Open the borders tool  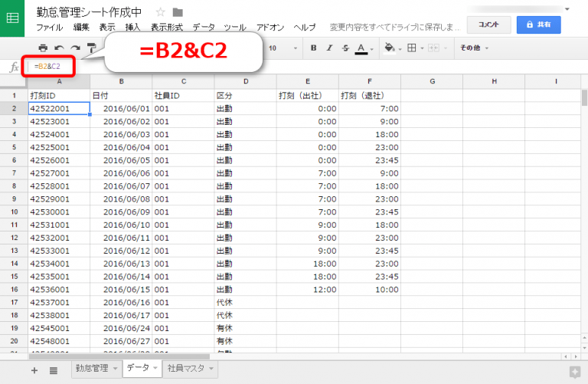coord(412,48)
